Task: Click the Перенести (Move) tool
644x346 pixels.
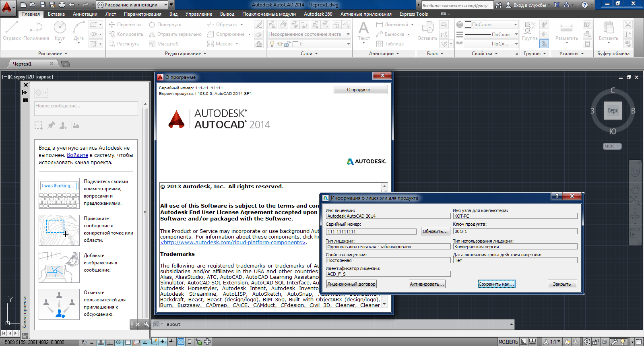Action: [x=124, y=25]
